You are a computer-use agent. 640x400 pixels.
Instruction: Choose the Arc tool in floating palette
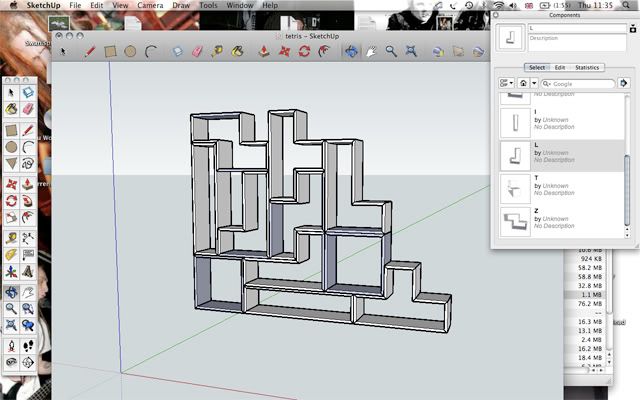tap(28, 147)
